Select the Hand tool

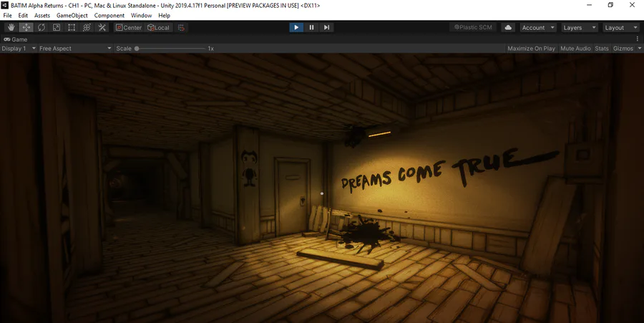click(11, 27)
